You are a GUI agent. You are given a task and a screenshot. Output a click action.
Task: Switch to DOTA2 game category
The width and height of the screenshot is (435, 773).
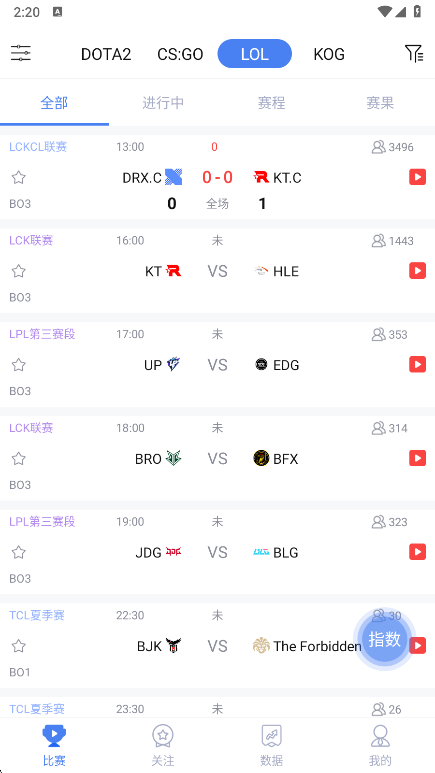[106, 54]
